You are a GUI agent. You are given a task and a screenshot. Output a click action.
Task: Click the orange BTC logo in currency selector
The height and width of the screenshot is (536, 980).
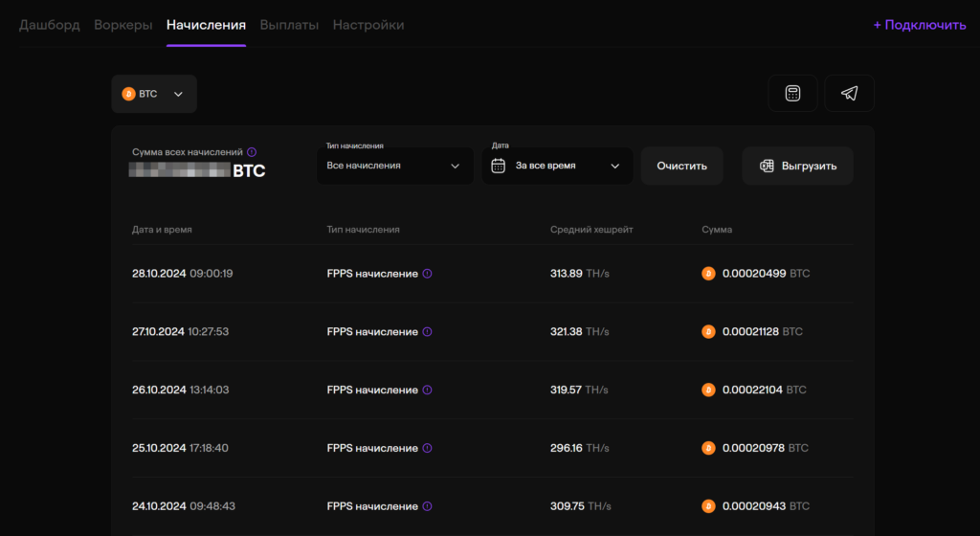pyautogui.click(x=129, y=94)
